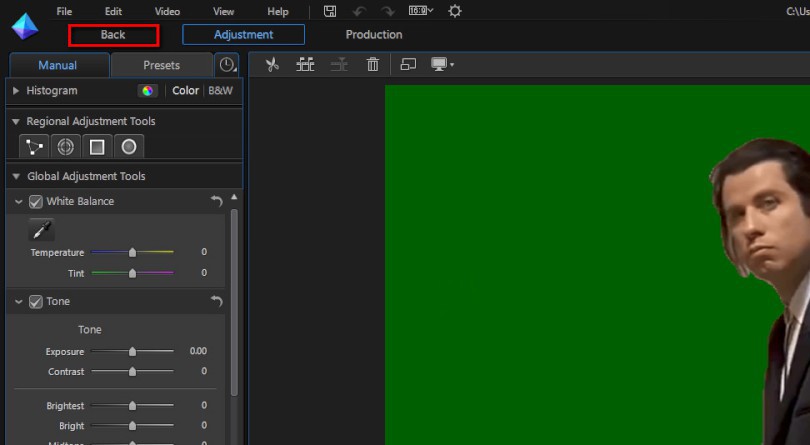Switch to the Presets tab
Viewport: 810px width, 445px height.
coord(162,65)
